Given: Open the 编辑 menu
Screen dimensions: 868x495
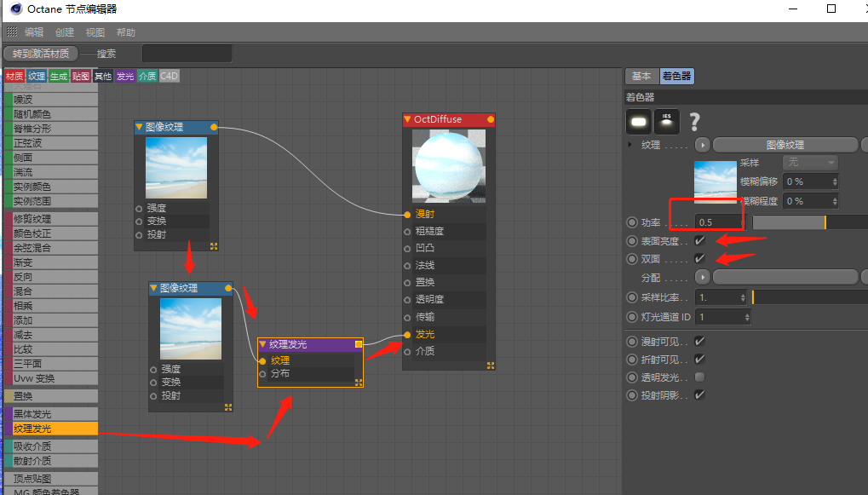Looking at the screenshot, I should 34,32.
